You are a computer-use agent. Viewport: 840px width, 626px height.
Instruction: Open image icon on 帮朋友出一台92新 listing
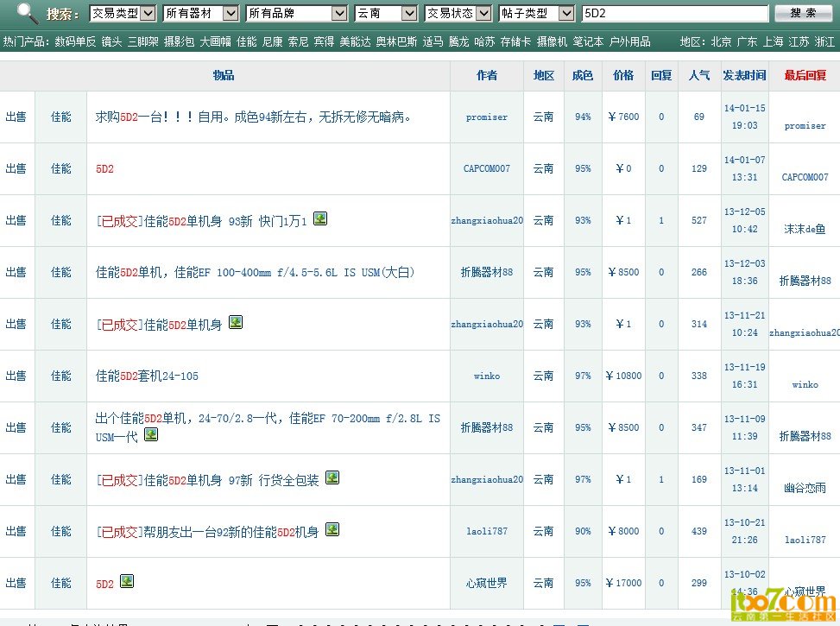coord(332,529)
